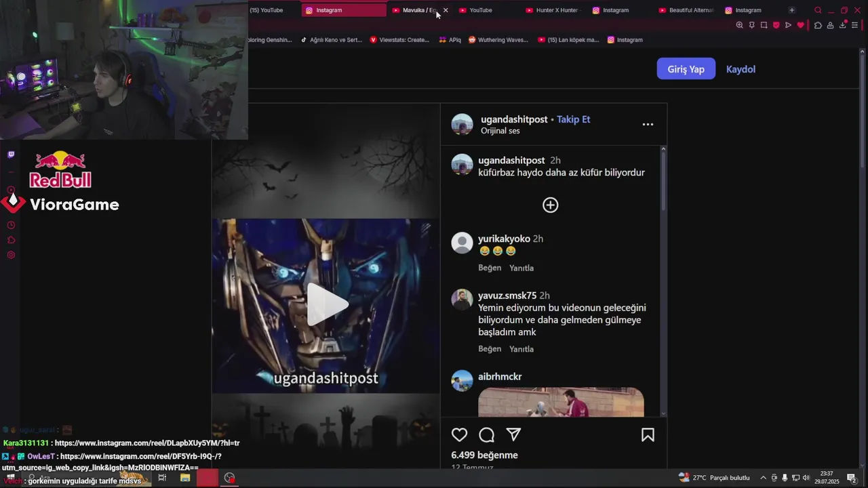Viewport: 868px width, 488px height.
Task: Open aibrhmckr commenter profile
Action: [500, 377]
